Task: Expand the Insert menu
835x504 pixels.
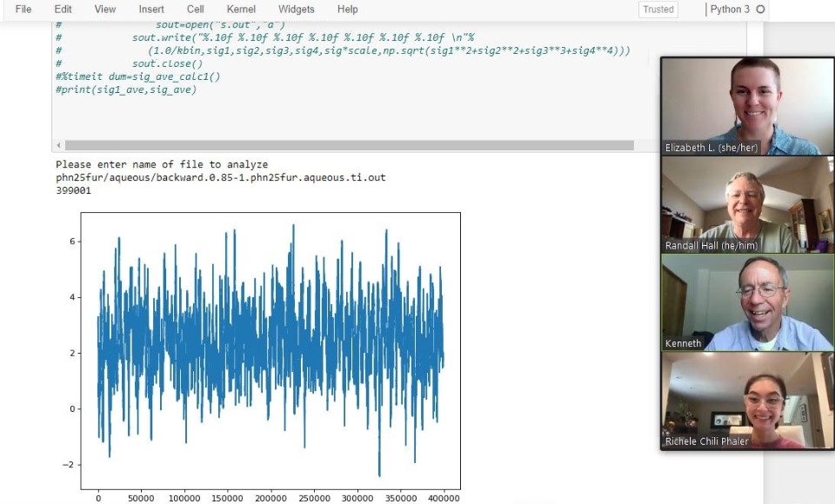Action: (x=151, y=10)
